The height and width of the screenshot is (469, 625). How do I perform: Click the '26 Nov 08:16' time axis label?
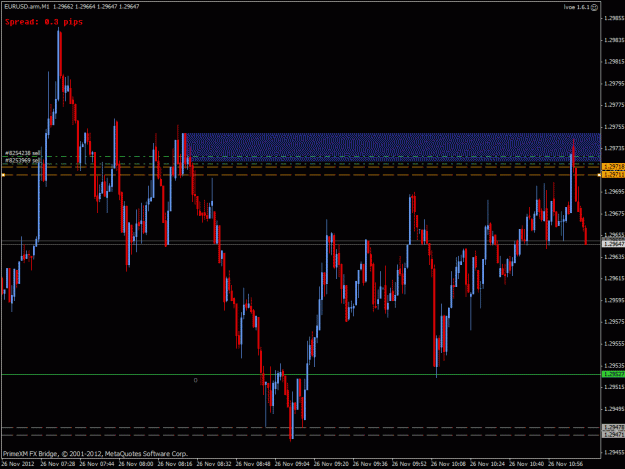click(175, 464)
